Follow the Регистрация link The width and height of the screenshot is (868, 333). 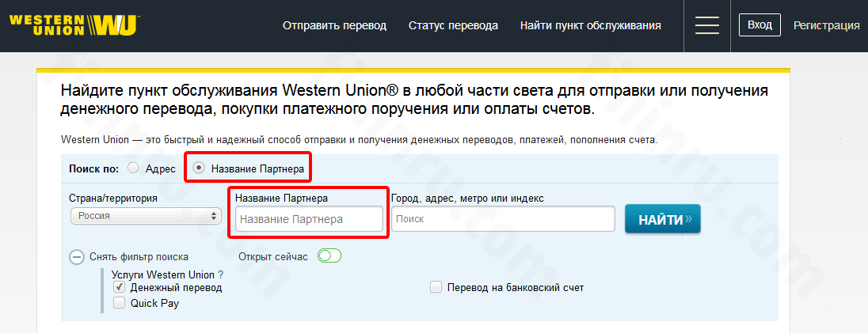point(827,25)
